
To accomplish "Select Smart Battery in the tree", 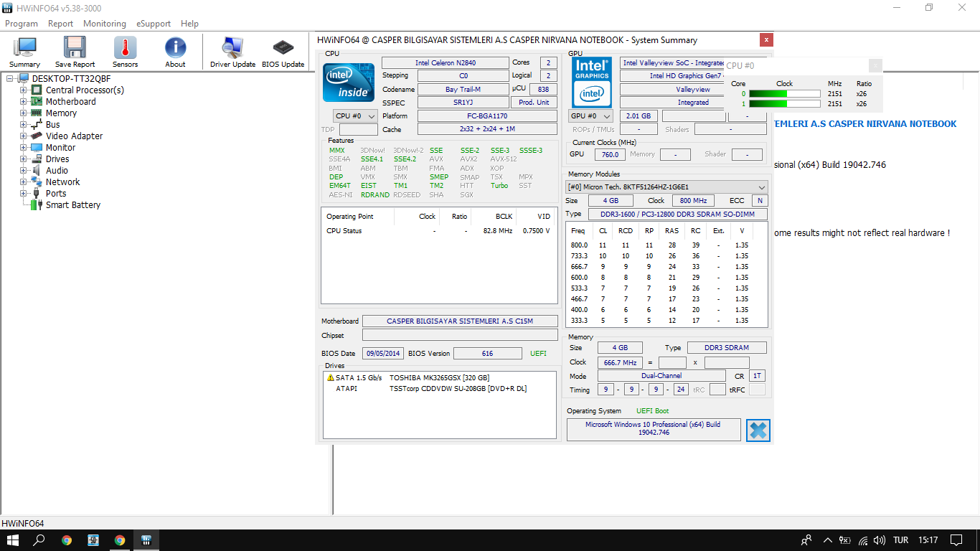I will [x=72, y=205].
